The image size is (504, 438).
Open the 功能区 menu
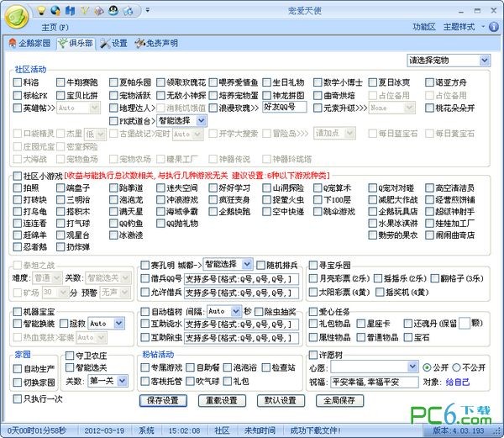424,27
